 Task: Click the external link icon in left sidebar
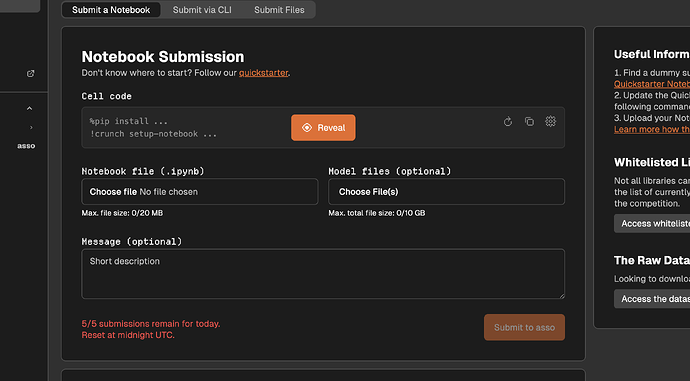coord(30,73)
